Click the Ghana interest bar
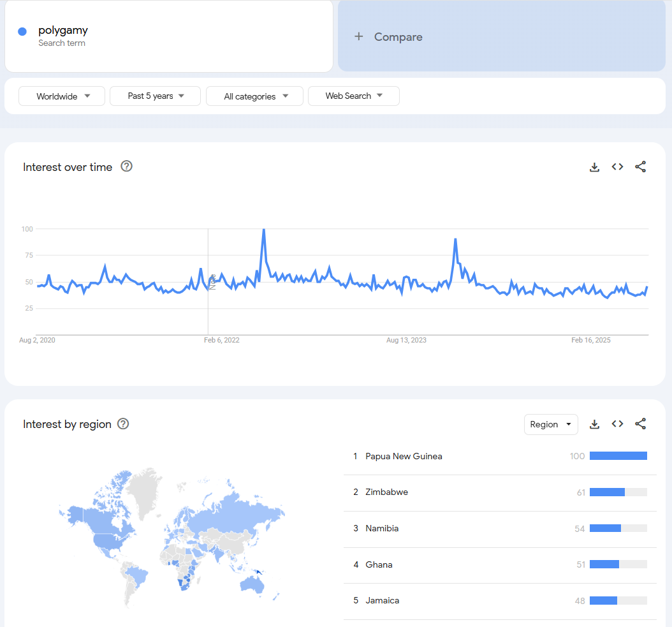 click(618, 564)
